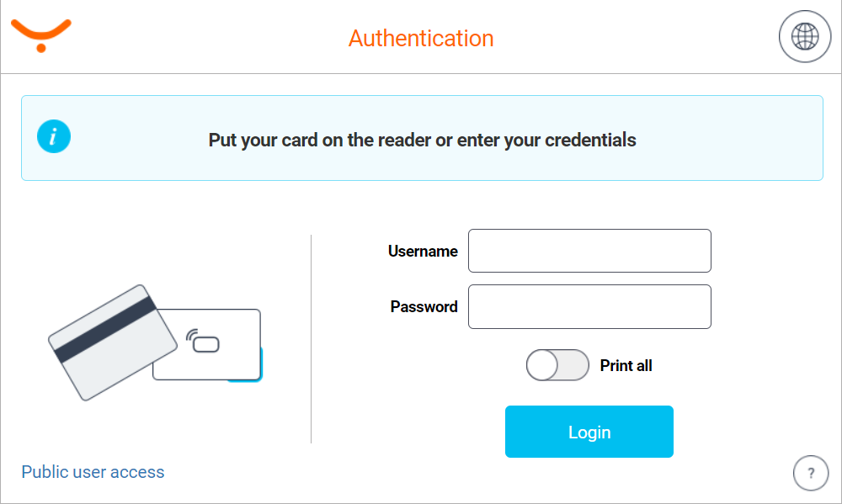Focus the Password input field
The image size is (842, 504).
(589, 306)
